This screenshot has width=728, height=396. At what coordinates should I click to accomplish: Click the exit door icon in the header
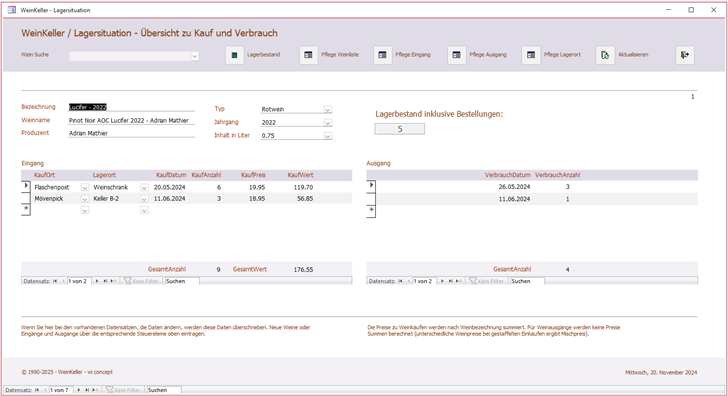(685, 55)
